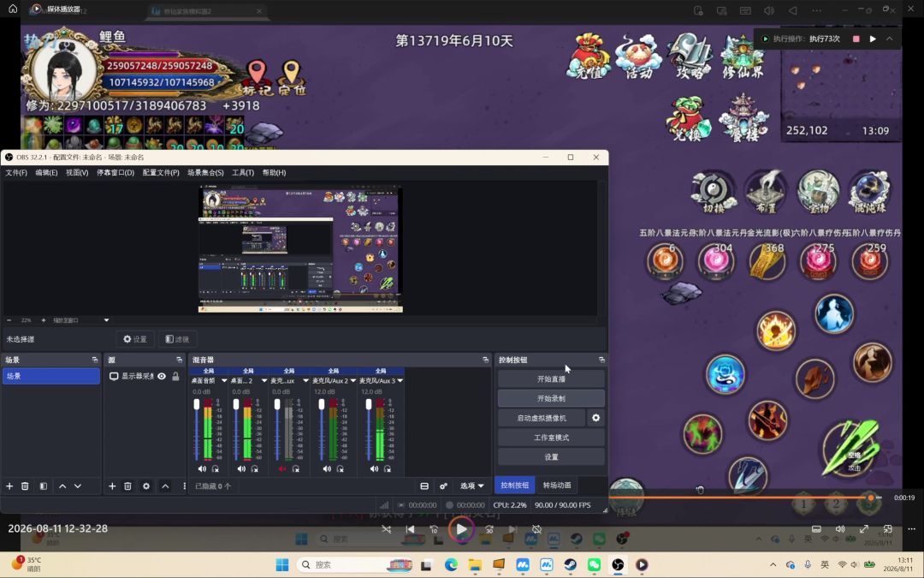The image size is (924, 578).
Task: Open subtitles and captions in the player
Action: [816, 529]
